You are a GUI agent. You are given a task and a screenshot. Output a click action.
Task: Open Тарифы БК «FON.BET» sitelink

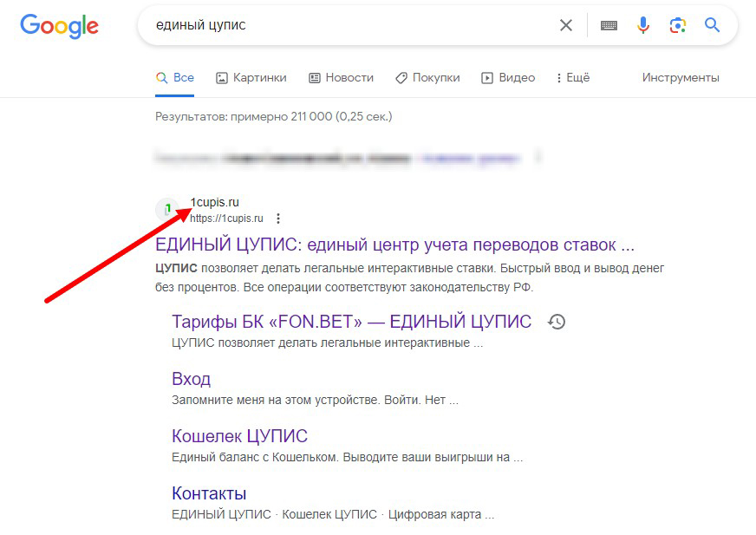[351, 322]
